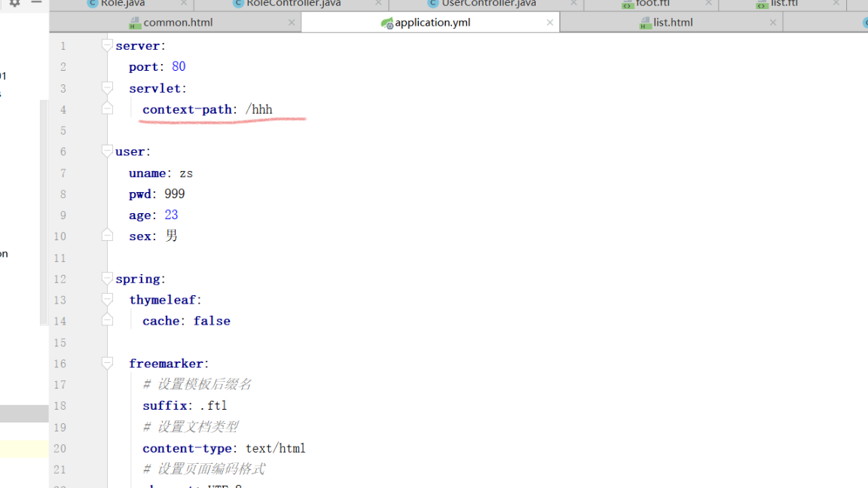Select the application.yml tab

click(431, 23)
